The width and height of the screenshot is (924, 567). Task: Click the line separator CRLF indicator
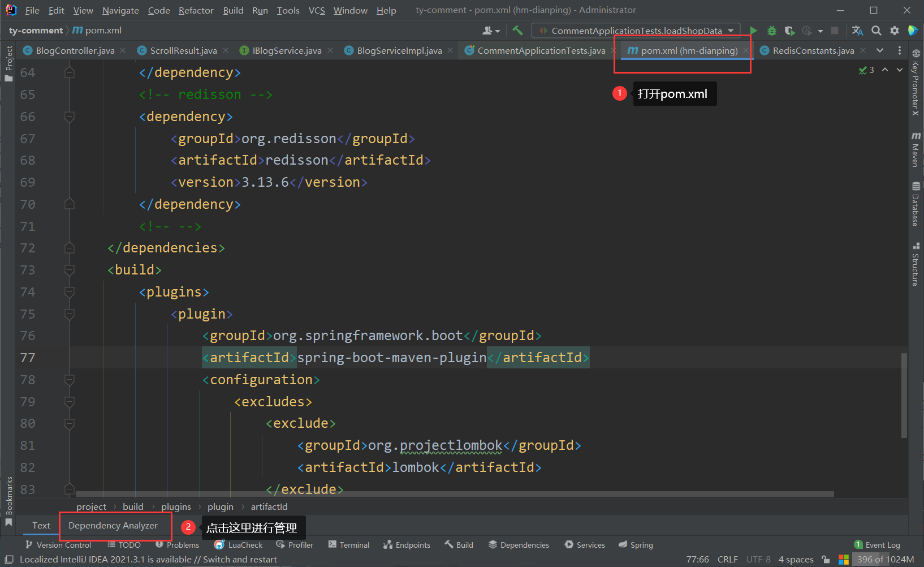[x=727, y=560]
